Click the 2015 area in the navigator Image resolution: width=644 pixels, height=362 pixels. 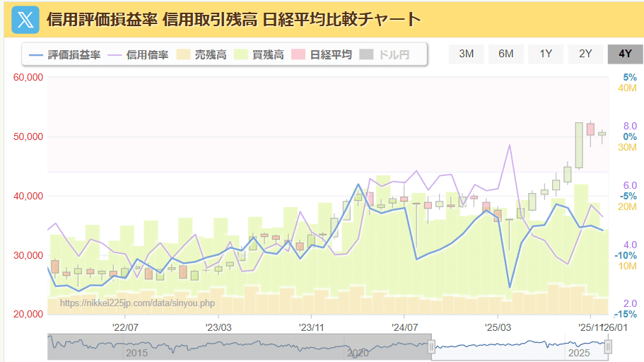[x=135, y=351]
